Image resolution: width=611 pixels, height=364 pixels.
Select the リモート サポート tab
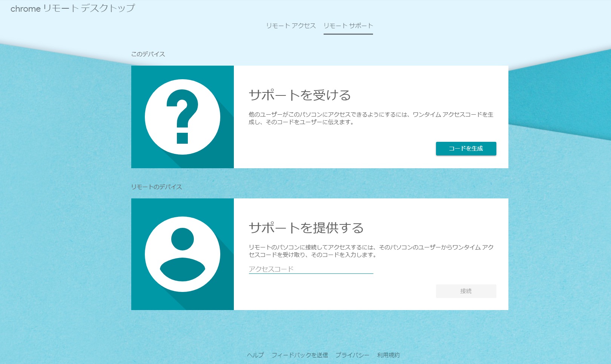(x=348, y=26)
